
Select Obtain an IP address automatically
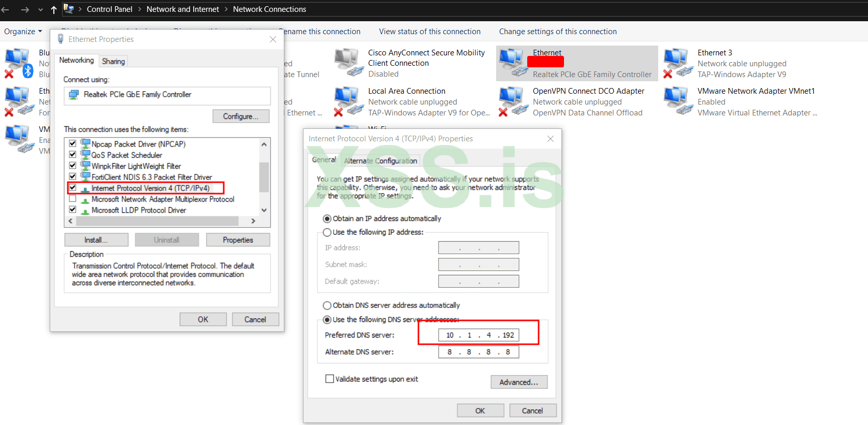coord(327,218)
